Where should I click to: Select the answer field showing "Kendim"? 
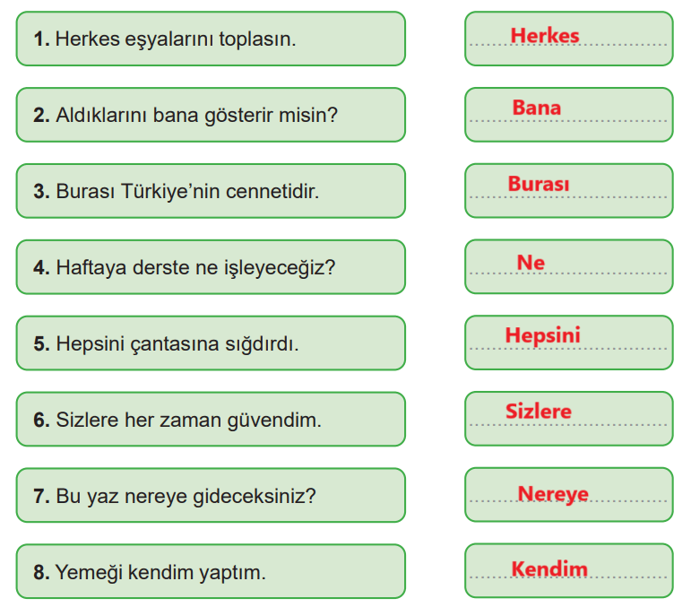[568, 571]
